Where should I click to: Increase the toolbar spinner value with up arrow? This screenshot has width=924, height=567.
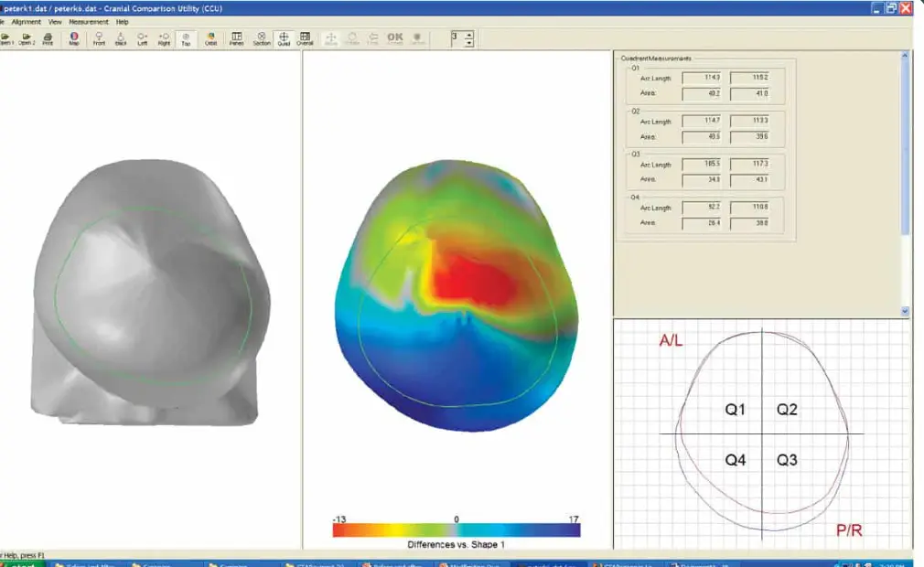click(469, 35)
